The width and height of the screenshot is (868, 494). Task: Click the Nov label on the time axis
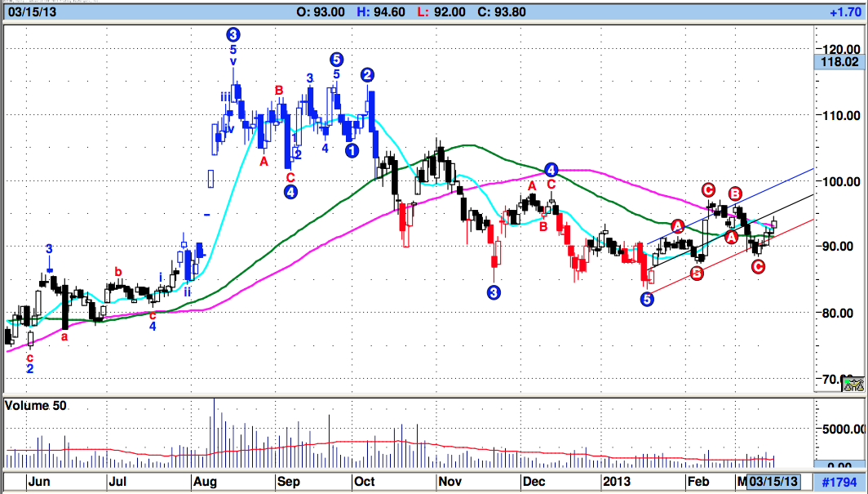pos(449,481)
